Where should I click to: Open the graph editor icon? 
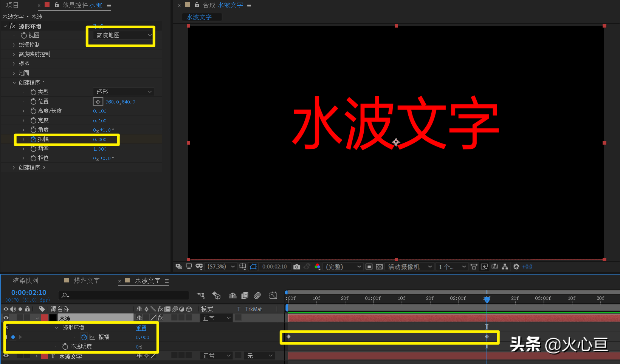273,295
